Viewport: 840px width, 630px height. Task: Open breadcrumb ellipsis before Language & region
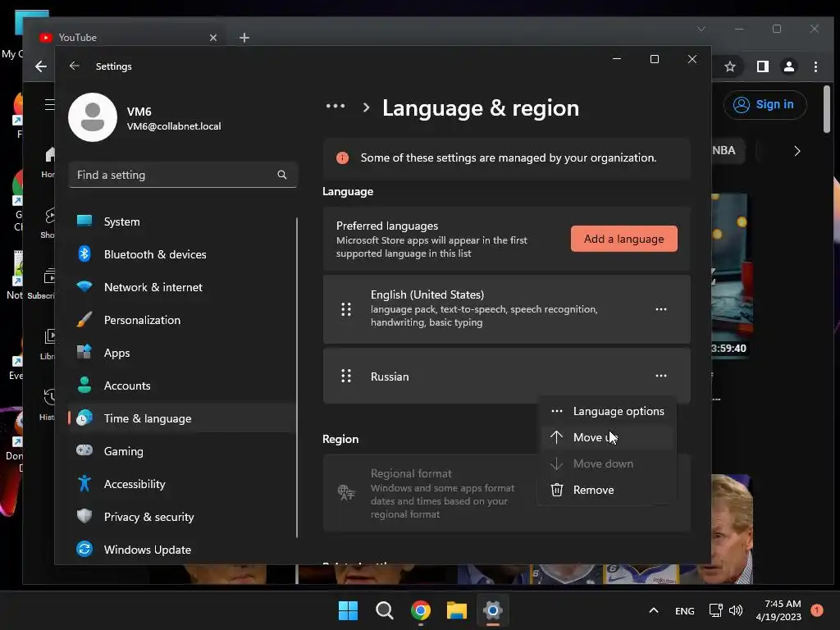336,106
